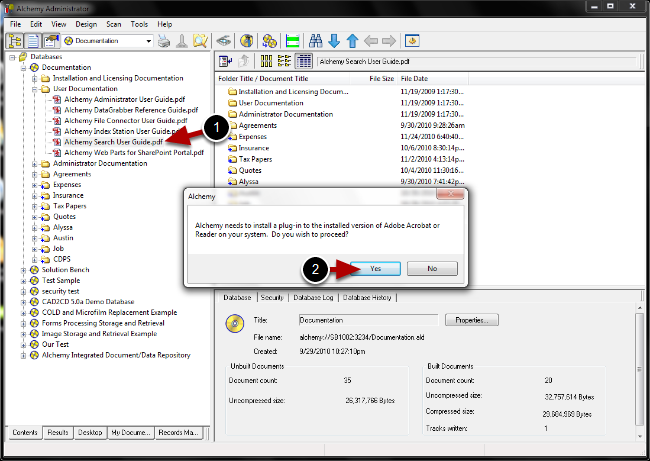Switch to the small list view
650x461 pixels.
pos(284,61)
